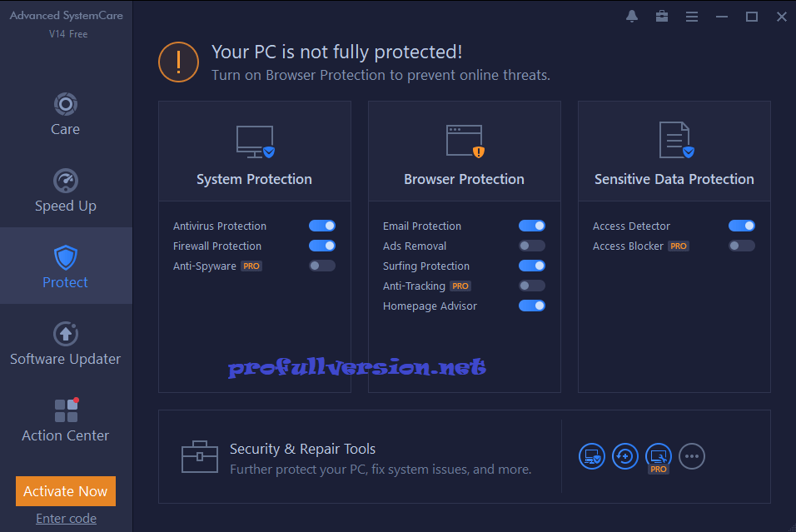Viewport: 796px width, 532px height.
Task: Select the Care section in the sidebar
Action: pos(66,112)
